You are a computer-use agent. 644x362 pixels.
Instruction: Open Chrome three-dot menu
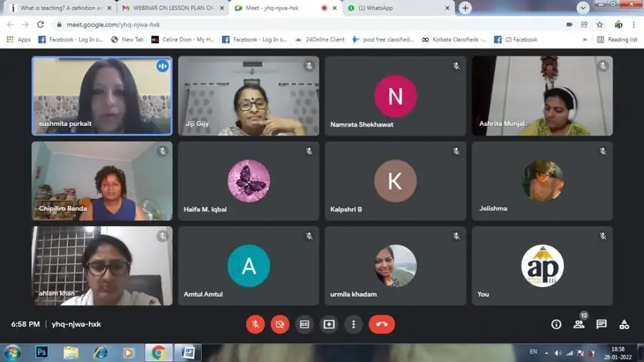[634, 24]
